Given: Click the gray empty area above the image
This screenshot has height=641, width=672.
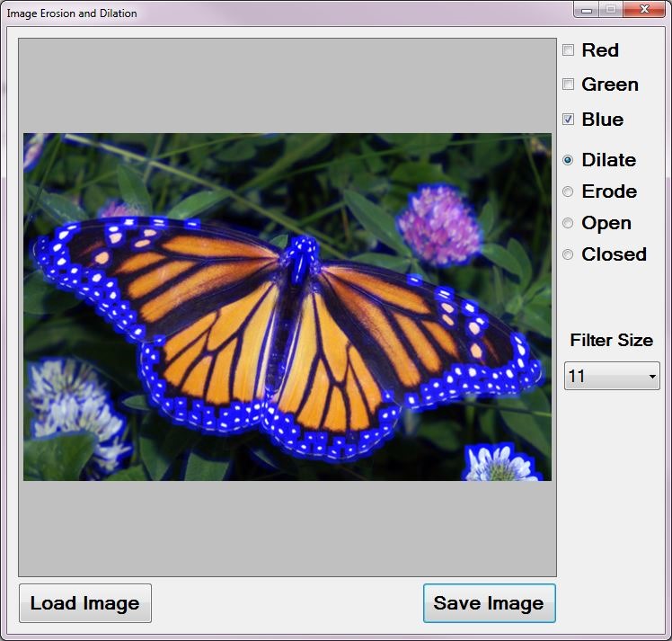Looking at the screenshot, I should coord(287,85).
